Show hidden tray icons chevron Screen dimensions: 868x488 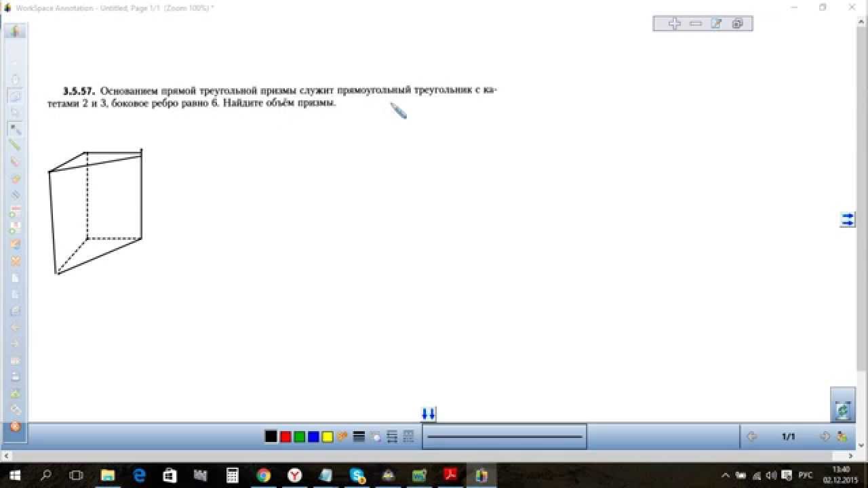point(725,475)
